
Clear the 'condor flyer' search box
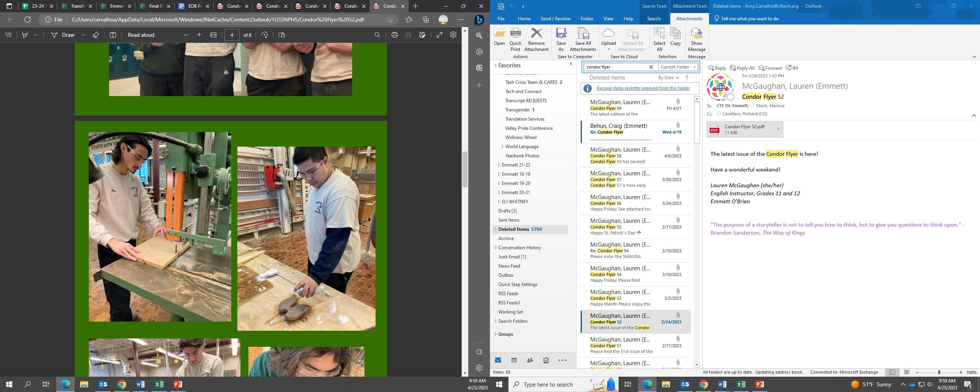651,67
